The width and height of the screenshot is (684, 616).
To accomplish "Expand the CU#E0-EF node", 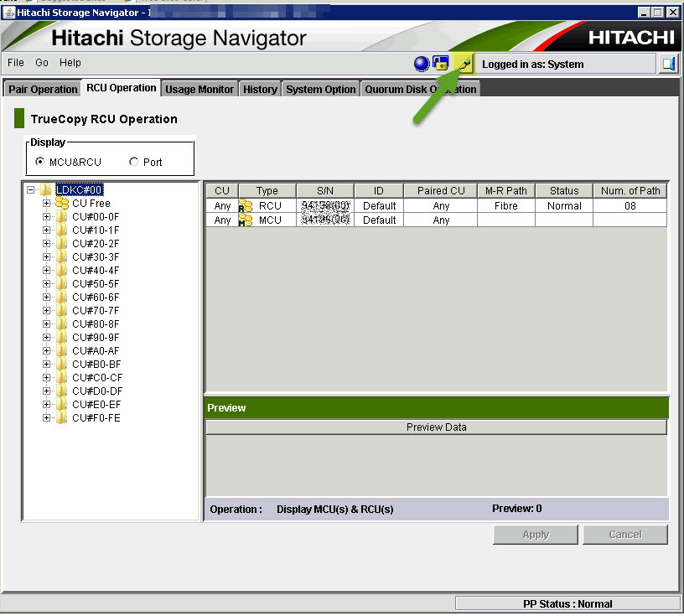I will point(46,405).
